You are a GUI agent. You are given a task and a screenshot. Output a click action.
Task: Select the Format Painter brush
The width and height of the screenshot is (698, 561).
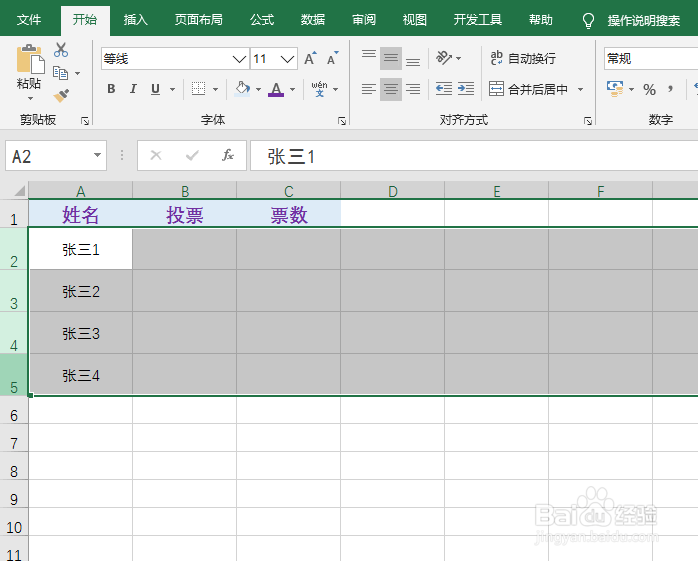coord(61,96)
